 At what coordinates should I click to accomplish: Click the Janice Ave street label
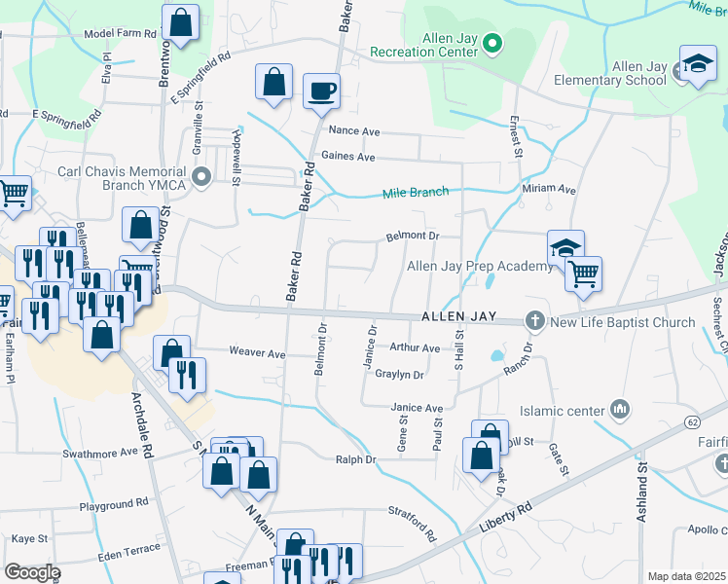(417, 408)
